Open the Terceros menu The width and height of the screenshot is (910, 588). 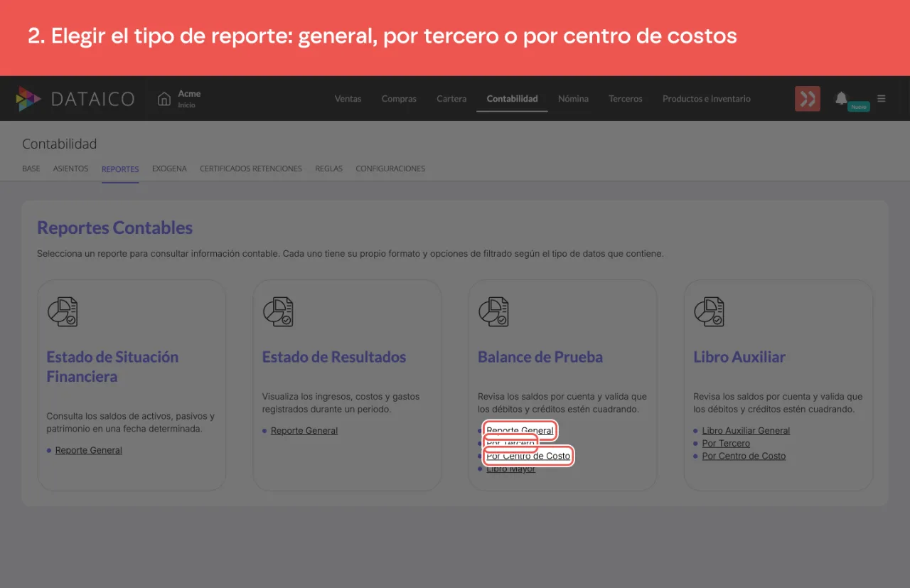(626, 99)
